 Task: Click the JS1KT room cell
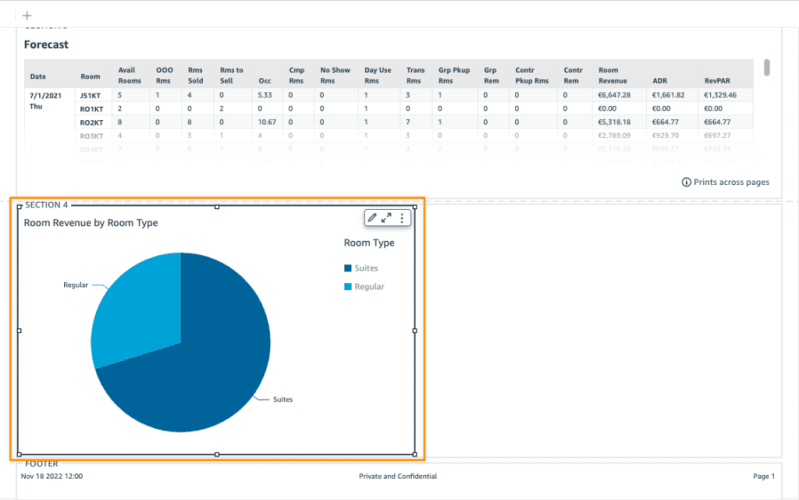click(x=90, y=95)
